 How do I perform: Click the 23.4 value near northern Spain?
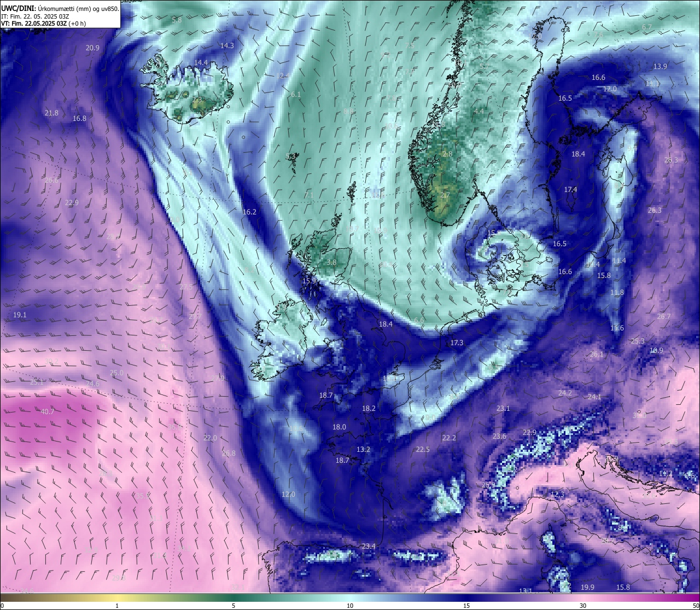point(369,547)
